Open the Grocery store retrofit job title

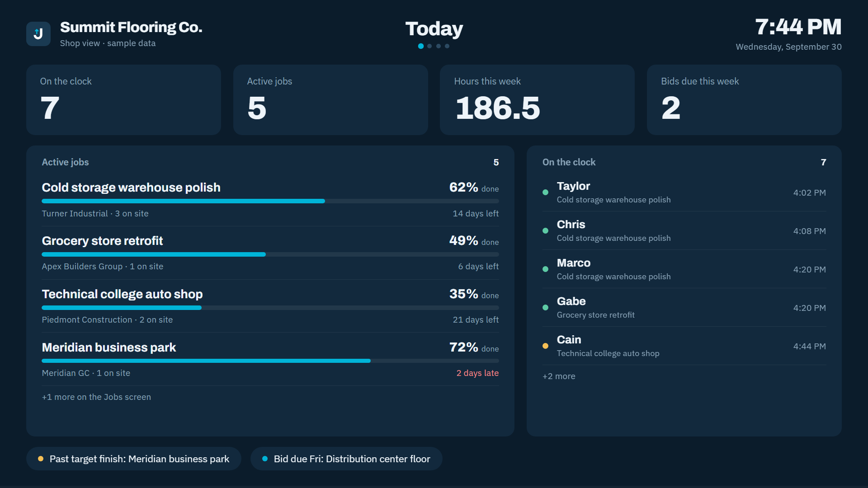(x=102, y=241)
